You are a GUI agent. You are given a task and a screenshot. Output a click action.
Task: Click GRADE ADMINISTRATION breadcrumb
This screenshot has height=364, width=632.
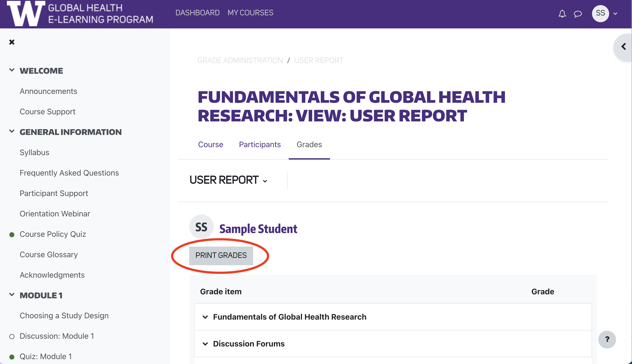240,60
